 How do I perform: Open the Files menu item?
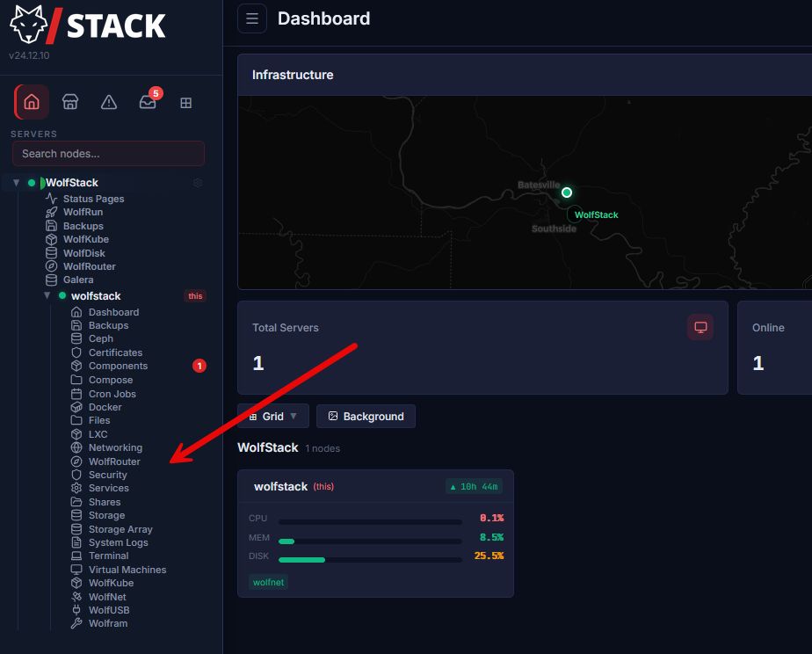(x=99, y=420)
